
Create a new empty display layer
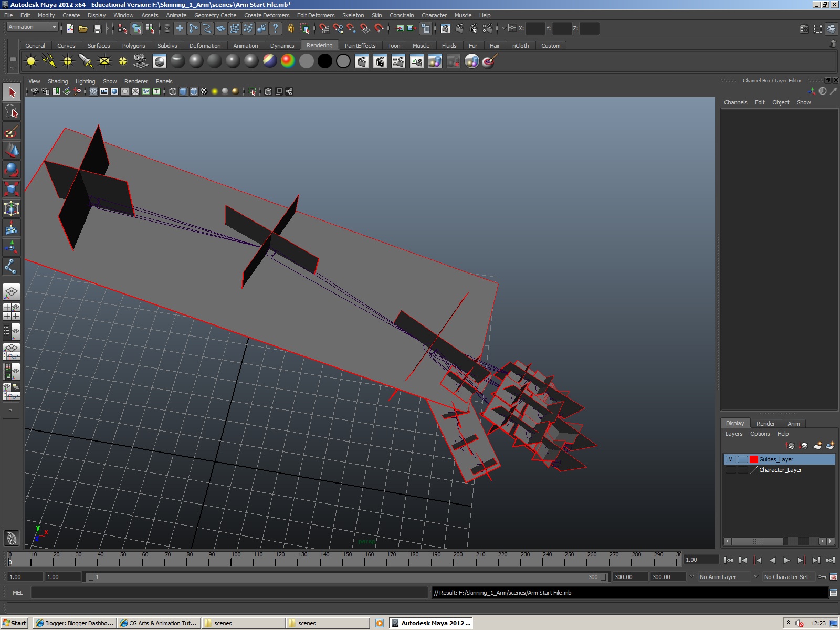pos(817,445)
